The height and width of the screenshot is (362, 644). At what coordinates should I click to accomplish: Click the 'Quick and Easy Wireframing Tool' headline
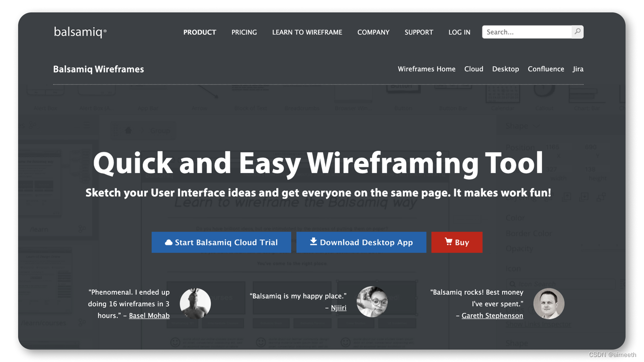click(318, 163)
